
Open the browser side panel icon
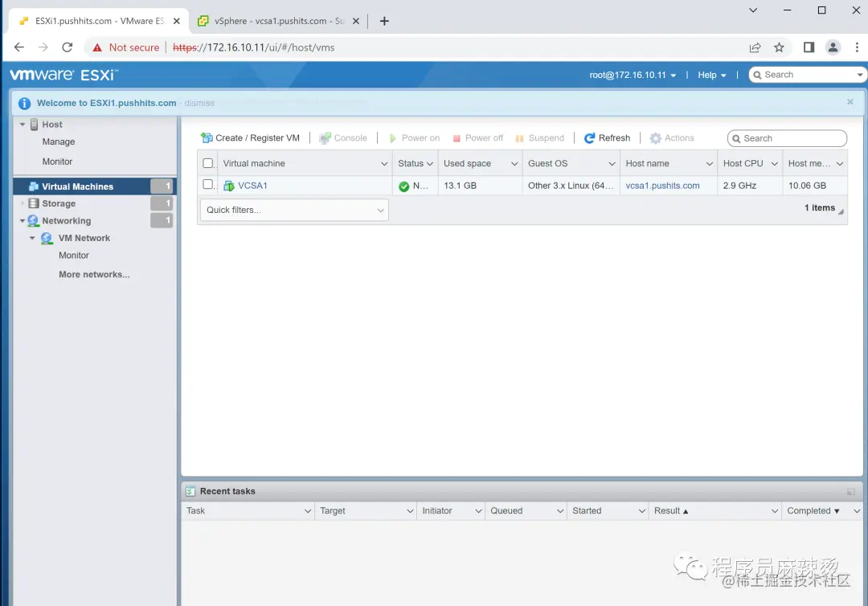809,47
